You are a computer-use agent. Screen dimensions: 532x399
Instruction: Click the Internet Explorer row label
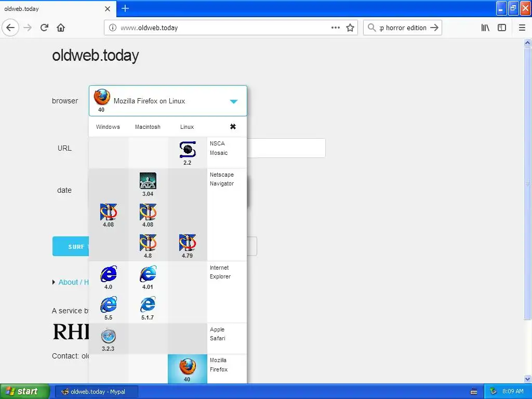pyautogui.click(x=220, y=272)
